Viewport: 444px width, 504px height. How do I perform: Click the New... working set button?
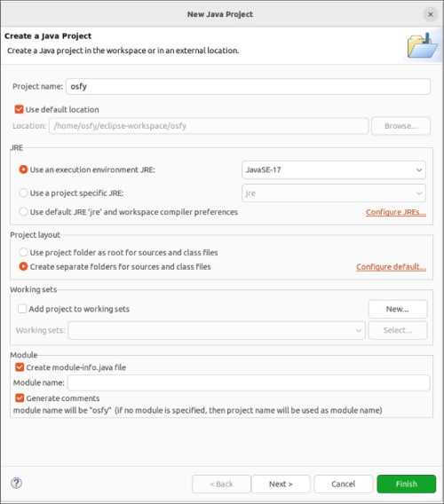398,309
